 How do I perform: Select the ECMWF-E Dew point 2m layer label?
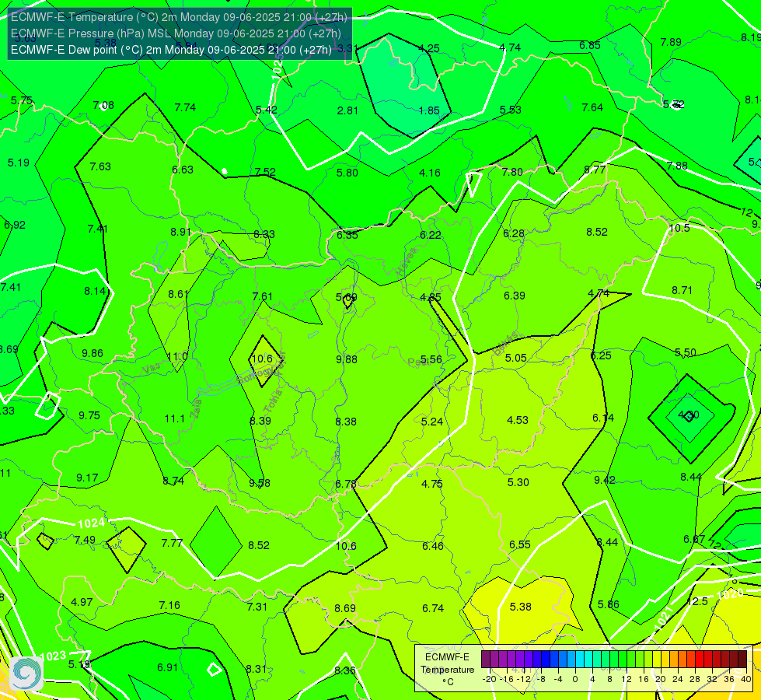[171, 50]
